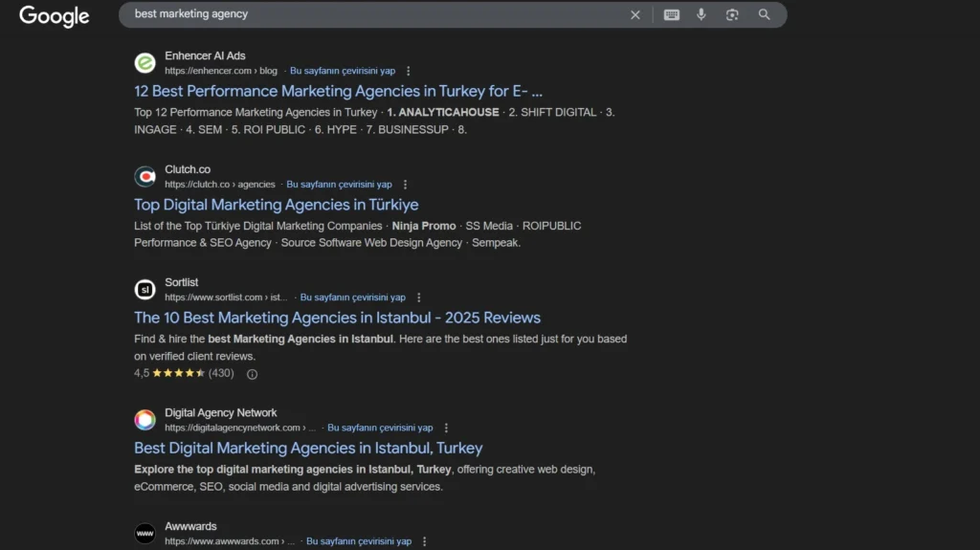Click the magnifying glass search button
Viewport: 980px width, 550px height.
[x=764, y=14]
